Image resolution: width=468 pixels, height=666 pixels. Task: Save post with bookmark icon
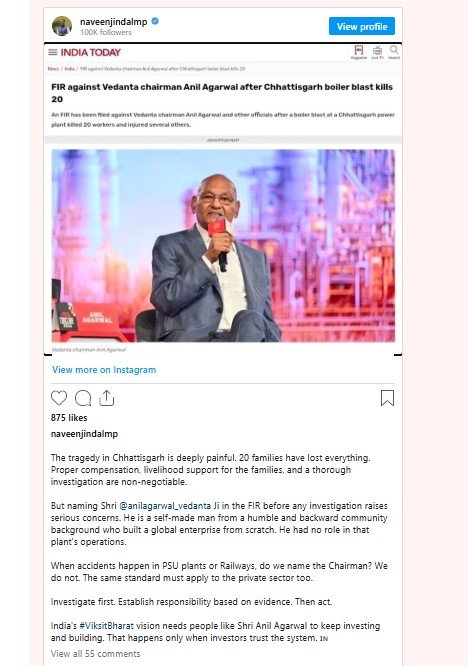pos(387,398)
